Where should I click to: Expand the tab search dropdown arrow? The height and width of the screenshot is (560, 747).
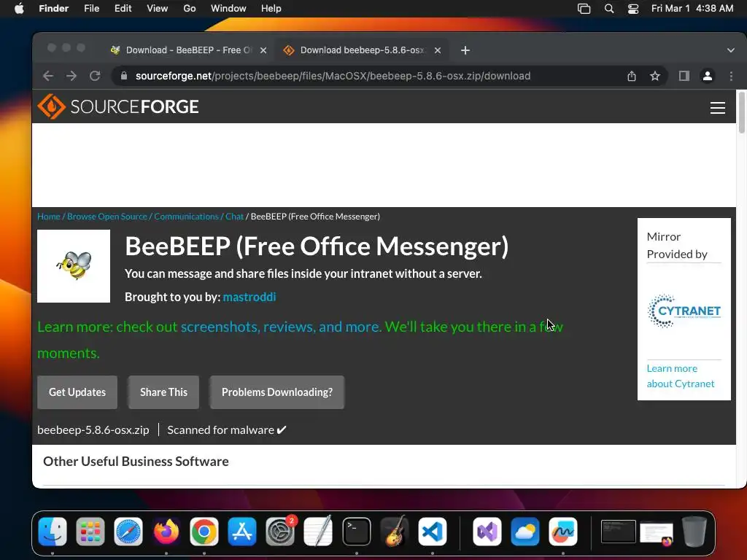point(730,50)
